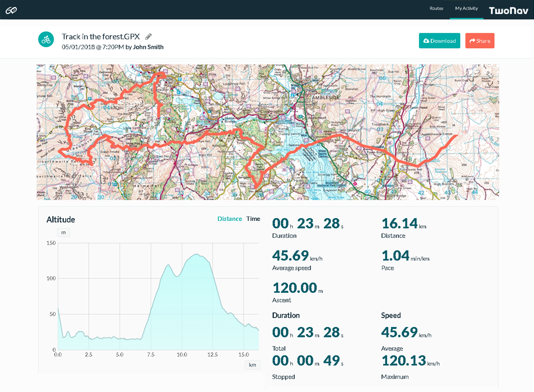Screen dimensions: 534x392
Task: Download the track file
Action: pos(439,41)
